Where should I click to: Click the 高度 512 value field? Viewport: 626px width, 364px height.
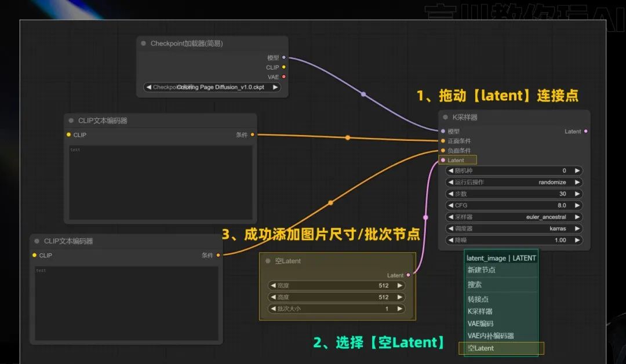click(337, 297)
